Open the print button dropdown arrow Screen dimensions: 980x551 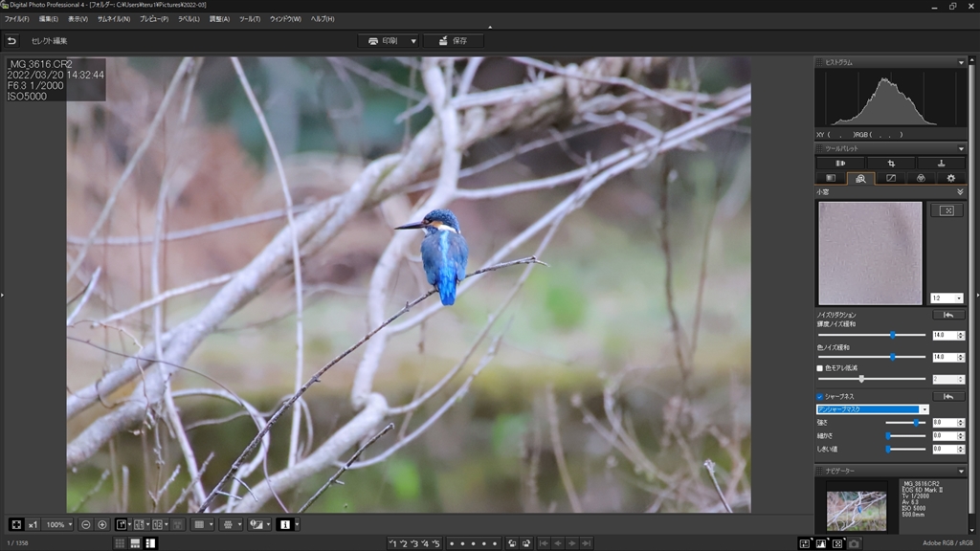click(413, 41)
